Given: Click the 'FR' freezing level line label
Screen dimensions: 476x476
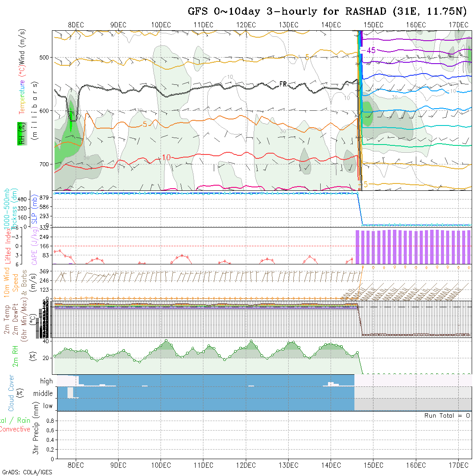Looking at the screenshot, I should tap(283, 84).
